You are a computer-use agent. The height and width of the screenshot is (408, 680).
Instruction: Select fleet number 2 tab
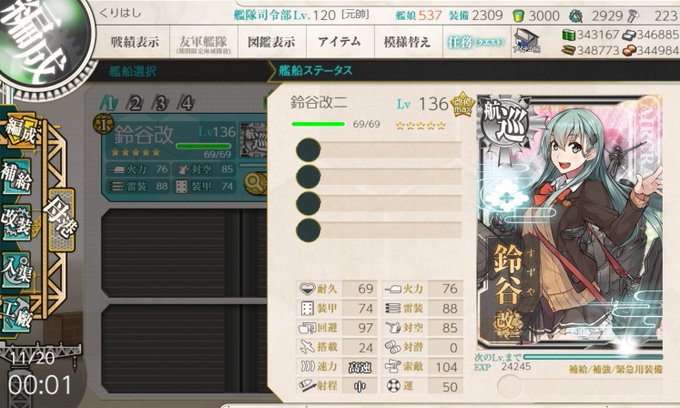point(135,103)
